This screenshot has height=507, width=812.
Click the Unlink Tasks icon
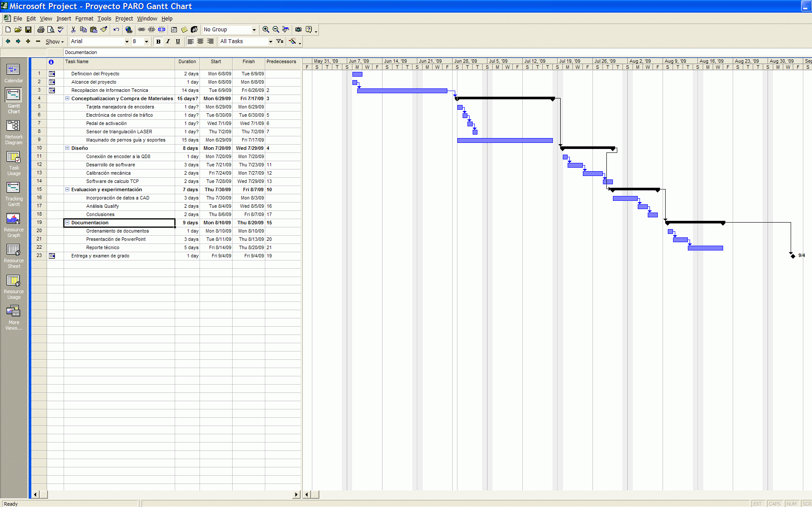[152, 30]
